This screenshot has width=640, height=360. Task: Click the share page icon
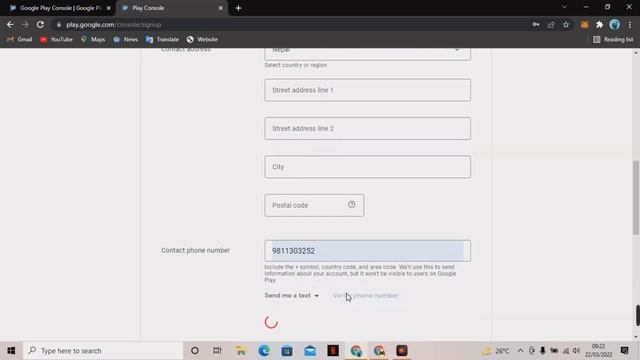[551, 25]
